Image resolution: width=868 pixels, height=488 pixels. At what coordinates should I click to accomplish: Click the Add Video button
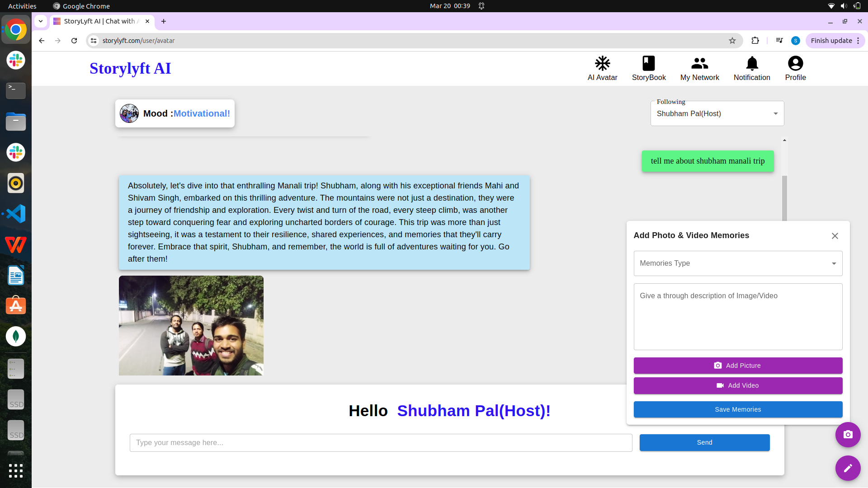point(737,385)
